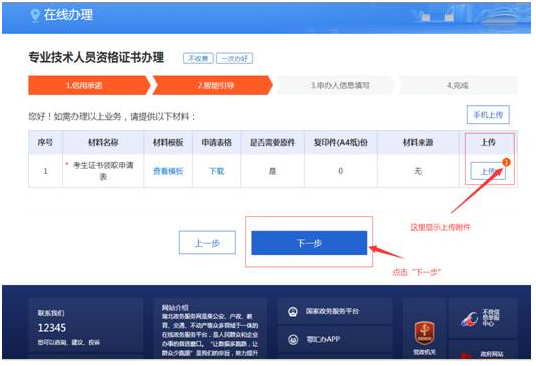Click heading 专业技术人员资格证书办理

pos(96,57)
